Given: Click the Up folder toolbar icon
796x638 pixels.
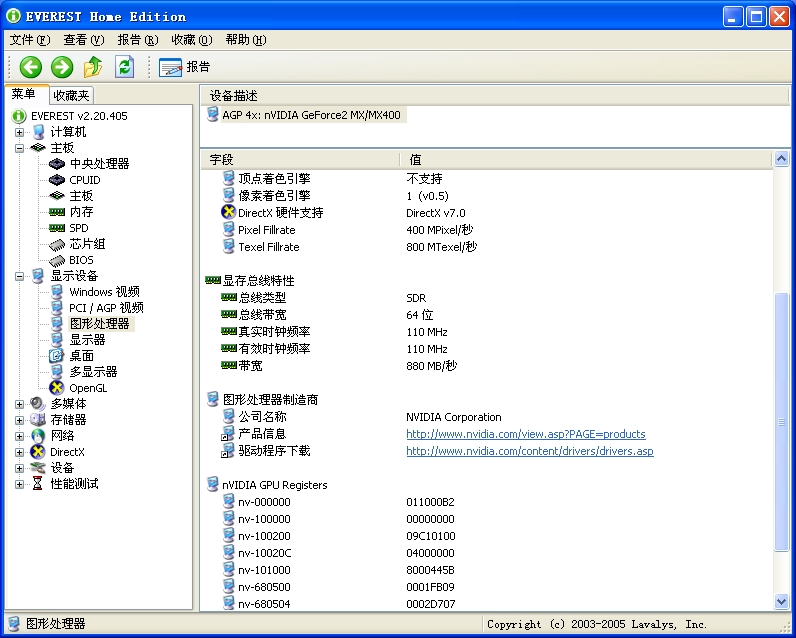Looking at the screenshot, I should pos(93,67).
